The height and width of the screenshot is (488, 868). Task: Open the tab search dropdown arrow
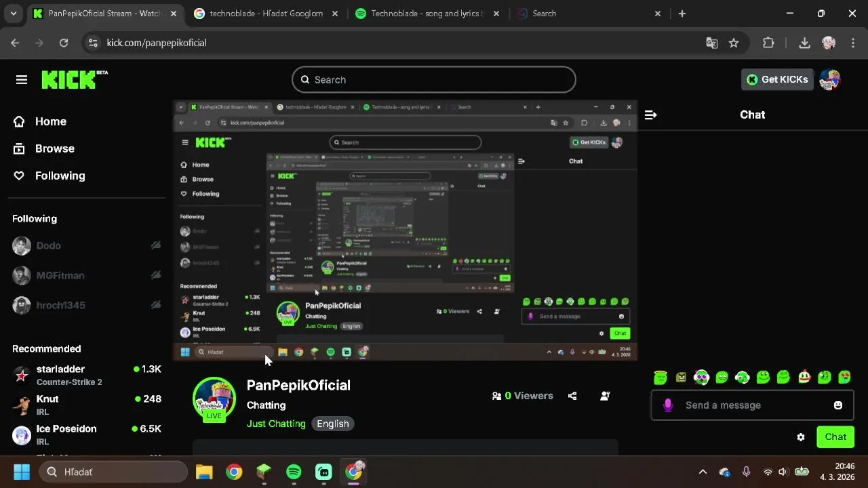tap(14, 14)
